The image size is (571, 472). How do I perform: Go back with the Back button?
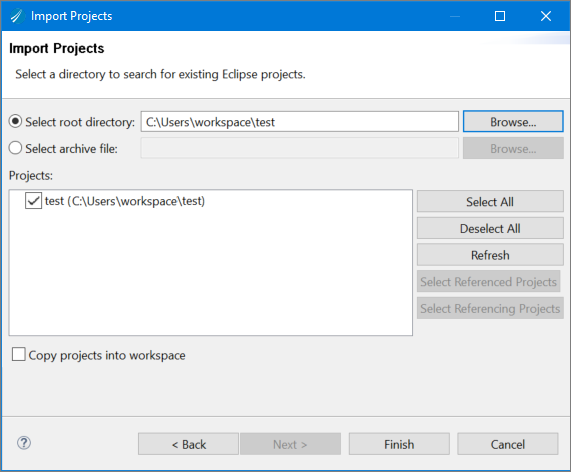click(x=188, y=444)
